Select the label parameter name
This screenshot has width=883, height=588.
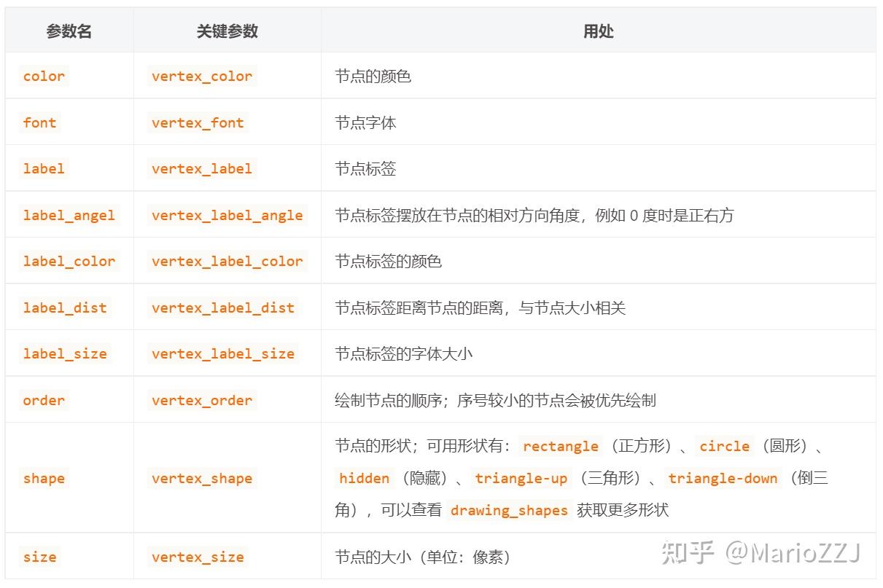click(43, 168)
